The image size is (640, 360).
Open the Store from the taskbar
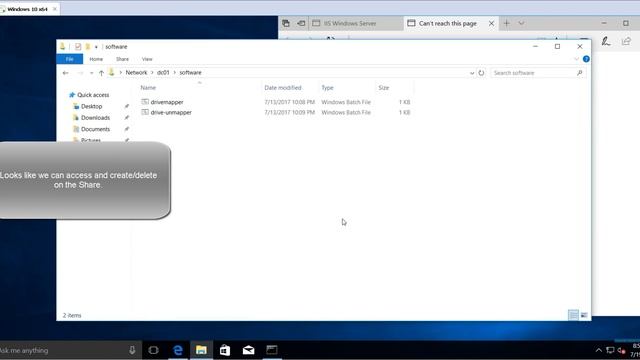pos(224,350)
